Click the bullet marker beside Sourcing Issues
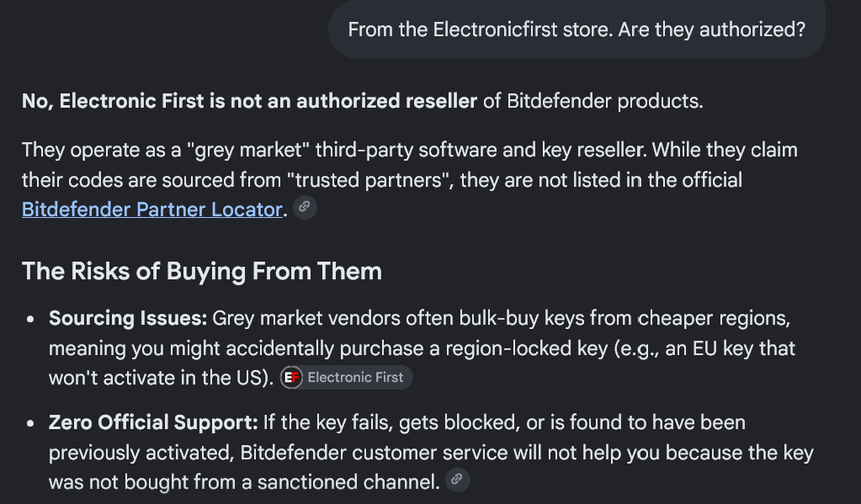Viewport: 861px width, 504px height. (30, 319)
